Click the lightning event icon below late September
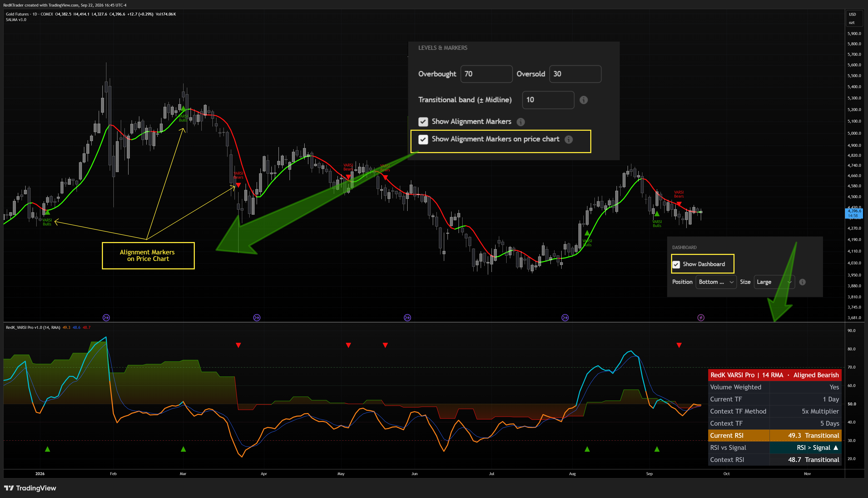The width and height of the screenshot is (868, 498). pos(701,318)
